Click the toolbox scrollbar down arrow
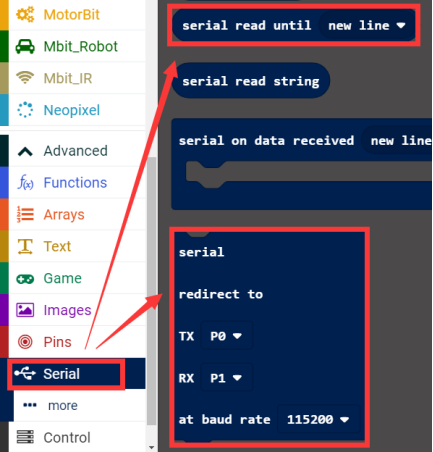This screenshot has height=452, width=433. point(152,447)
